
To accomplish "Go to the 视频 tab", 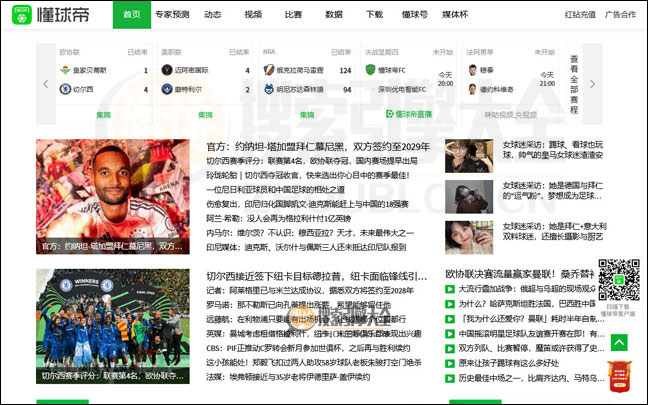I will [253, 14].
